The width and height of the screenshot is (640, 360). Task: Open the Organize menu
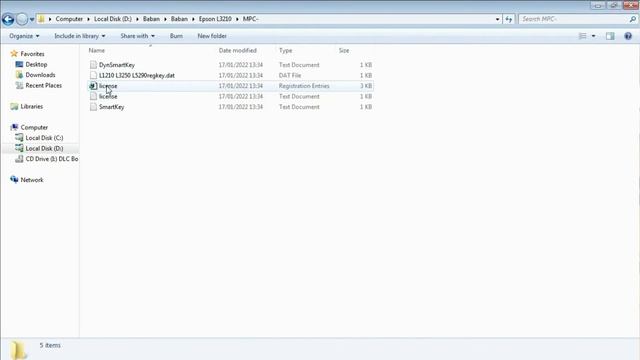click(24, 36)
